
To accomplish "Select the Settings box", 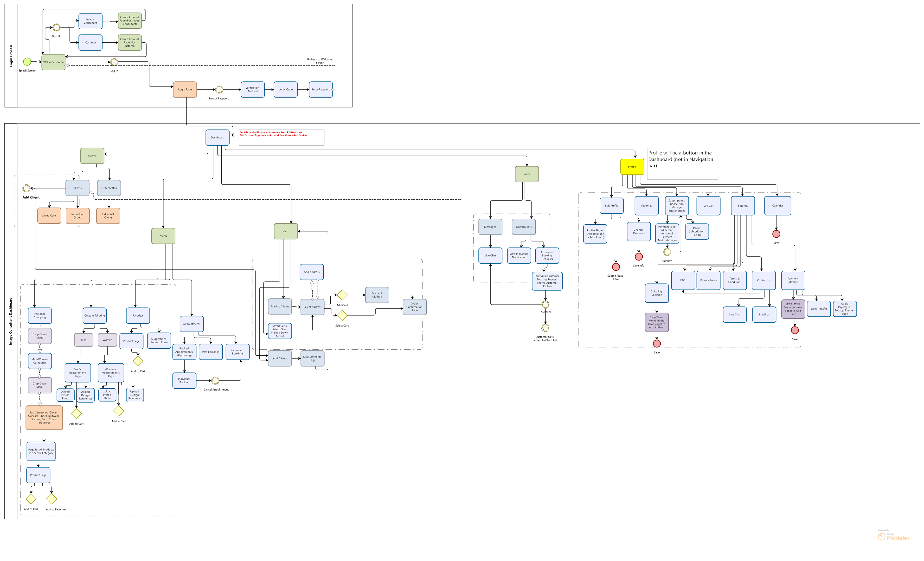I will point(743,206).
